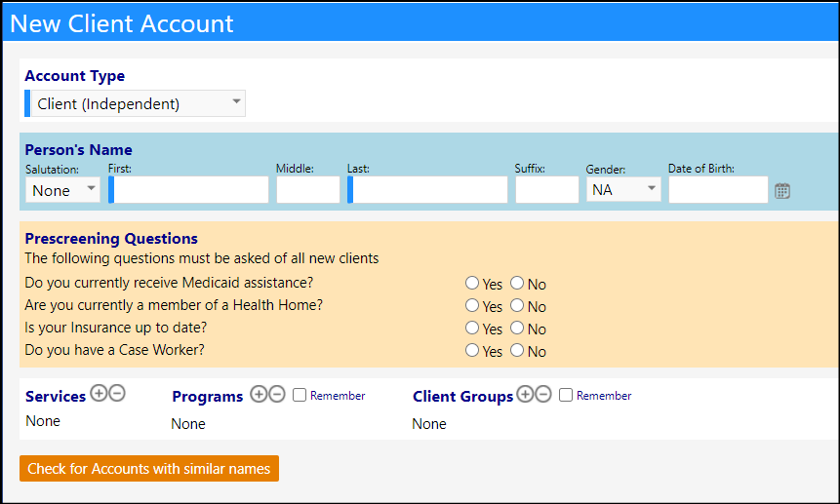Add a client group using the plus icon

pos(525,394)
